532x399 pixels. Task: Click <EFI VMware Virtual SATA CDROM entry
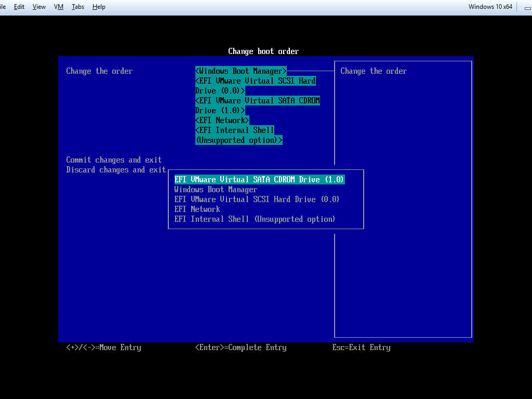(258, 105)
